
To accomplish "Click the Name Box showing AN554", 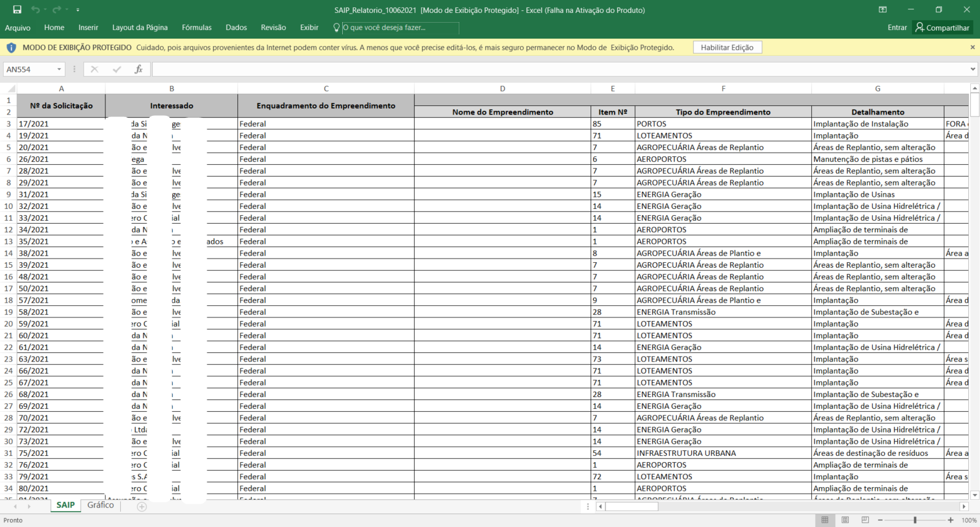I will tap(29, 69).
